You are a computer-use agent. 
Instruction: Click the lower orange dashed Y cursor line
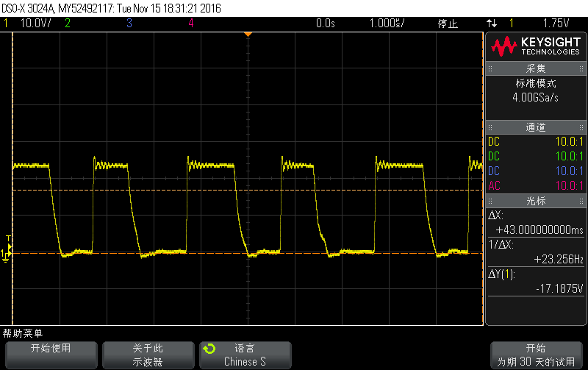click(248, 254)
